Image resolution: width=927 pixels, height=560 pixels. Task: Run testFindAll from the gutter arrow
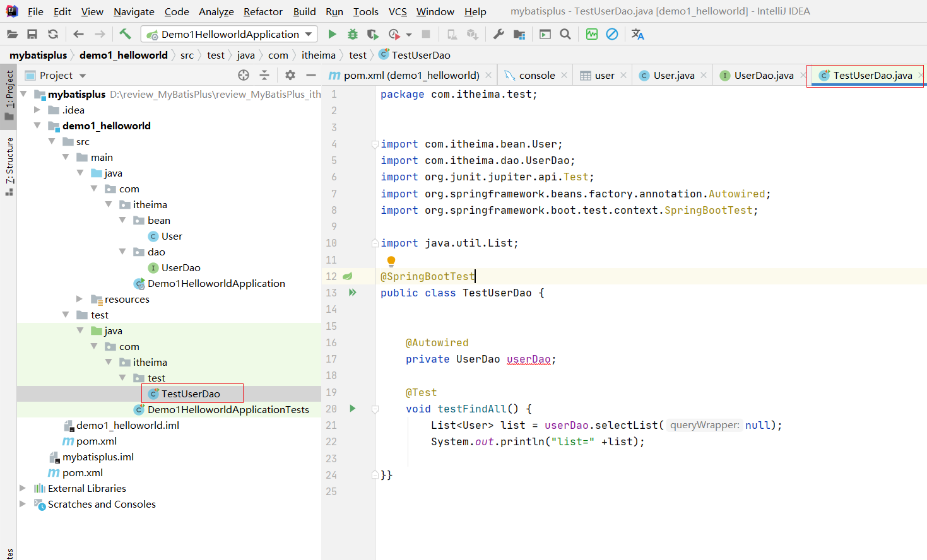coord(353,409)
